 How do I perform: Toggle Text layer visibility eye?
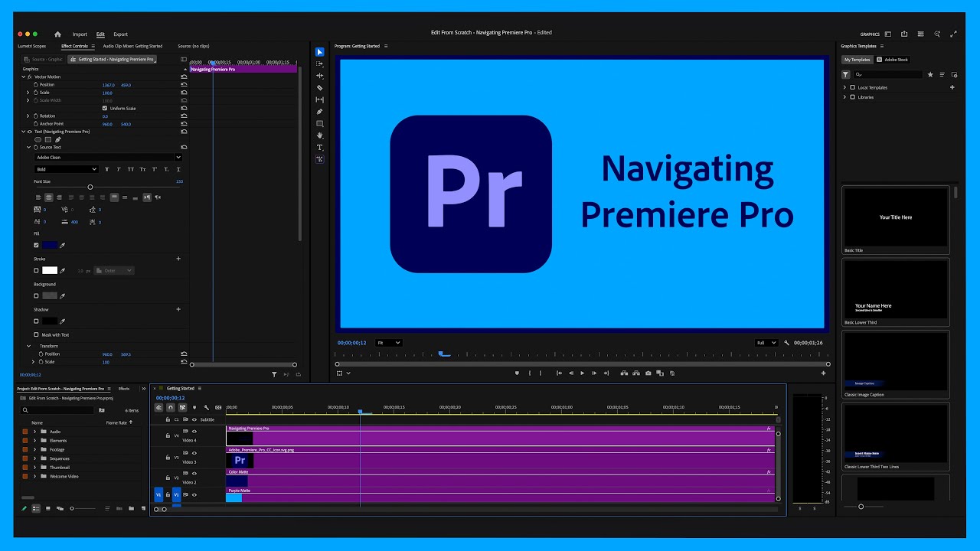(30, 132)
